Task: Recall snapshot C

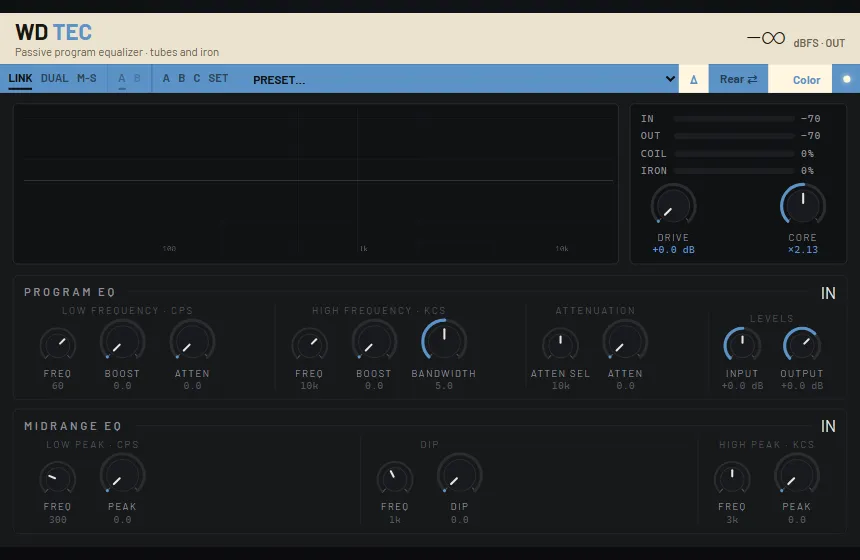Action: pos(197,78)
